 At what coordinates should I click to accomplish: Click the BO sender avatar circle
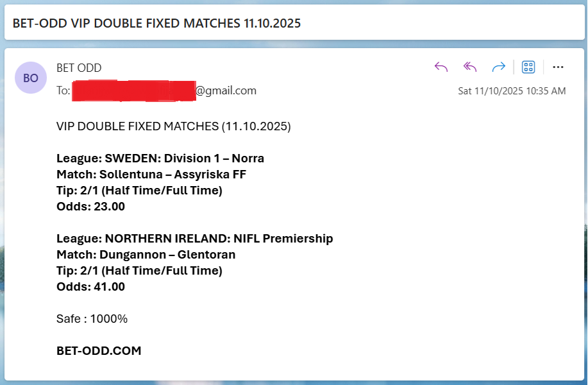coord(31,78)
